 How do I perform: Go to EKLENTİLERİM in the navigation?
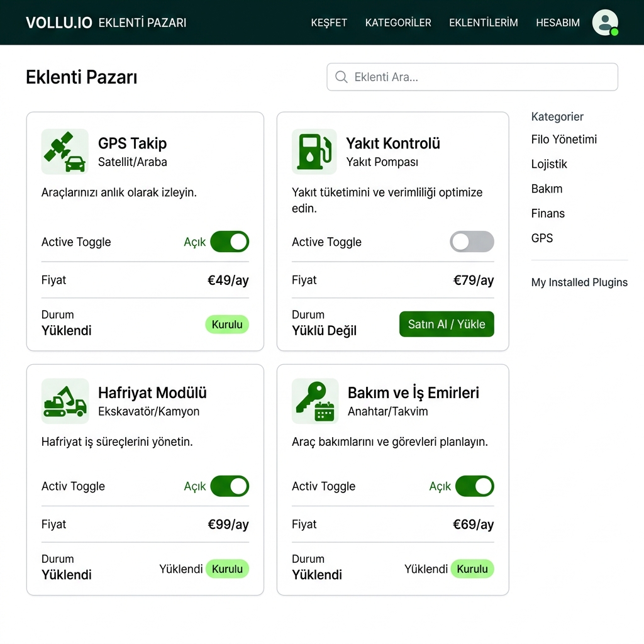(x=484, y=23)
